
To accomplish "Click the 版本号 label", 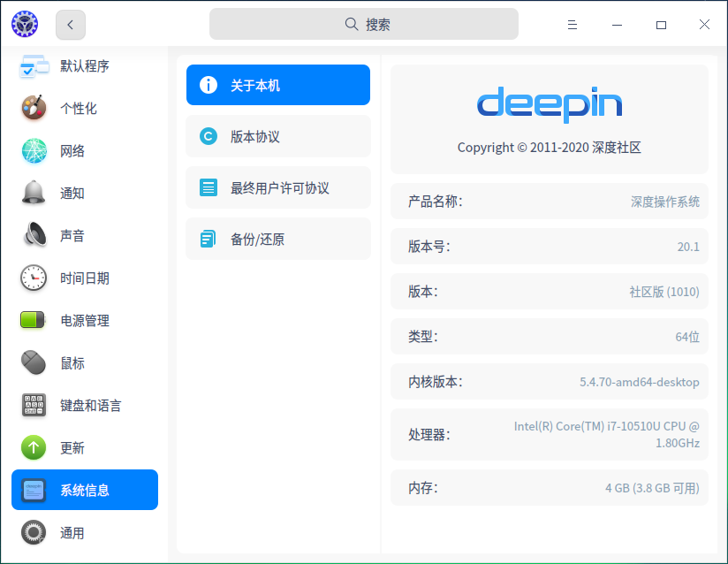I will click(x=429, y=247).
